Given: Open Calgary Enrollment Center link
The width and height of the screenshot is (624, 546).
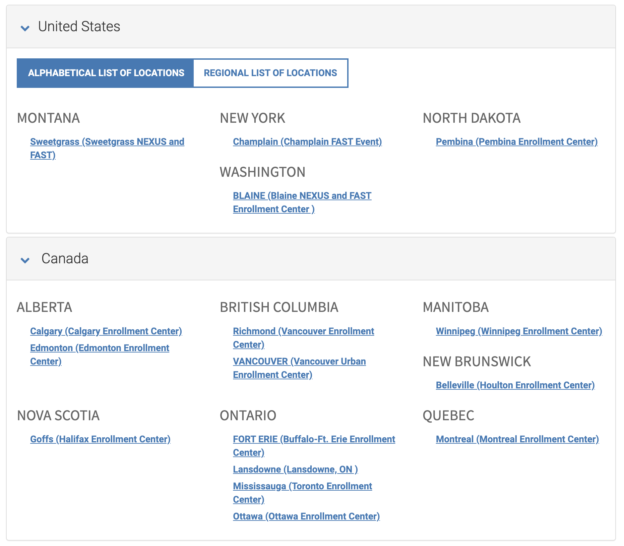Looking at the screenshot, I should point(106,331).
